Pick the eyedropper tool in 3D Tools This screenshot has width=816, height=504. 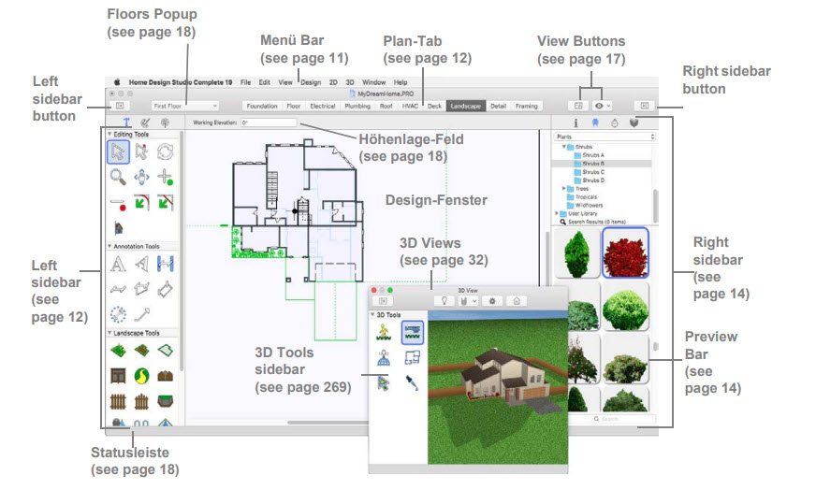click(412, 383)
